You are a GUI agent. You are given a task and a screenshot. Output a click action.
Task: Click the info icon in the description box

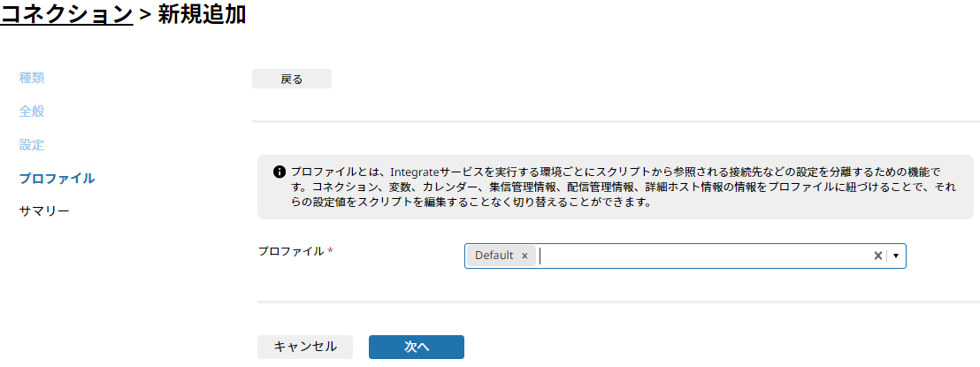point(279,172)
